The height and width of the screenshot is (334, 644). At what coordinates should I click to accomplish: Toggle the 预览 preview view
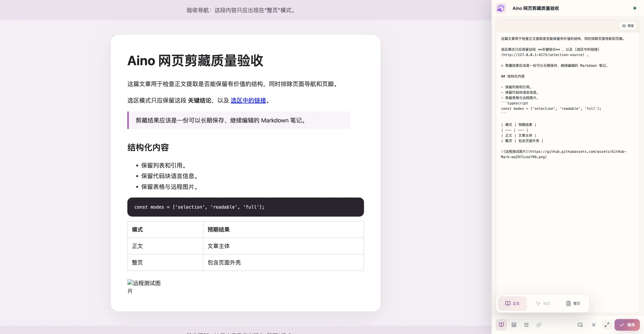pos(628,26)
